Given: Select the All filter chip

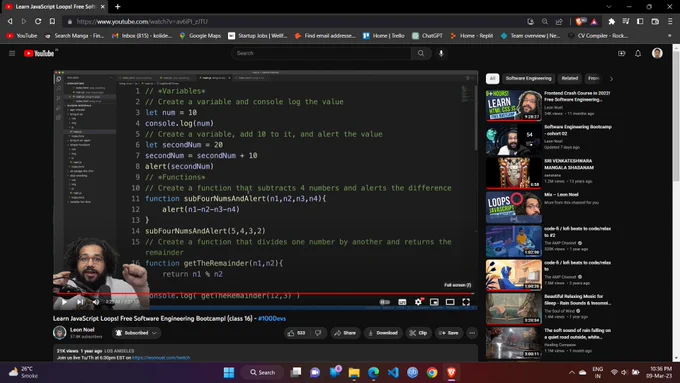Looking at the screenshot, I should click(x=492, y=79).
